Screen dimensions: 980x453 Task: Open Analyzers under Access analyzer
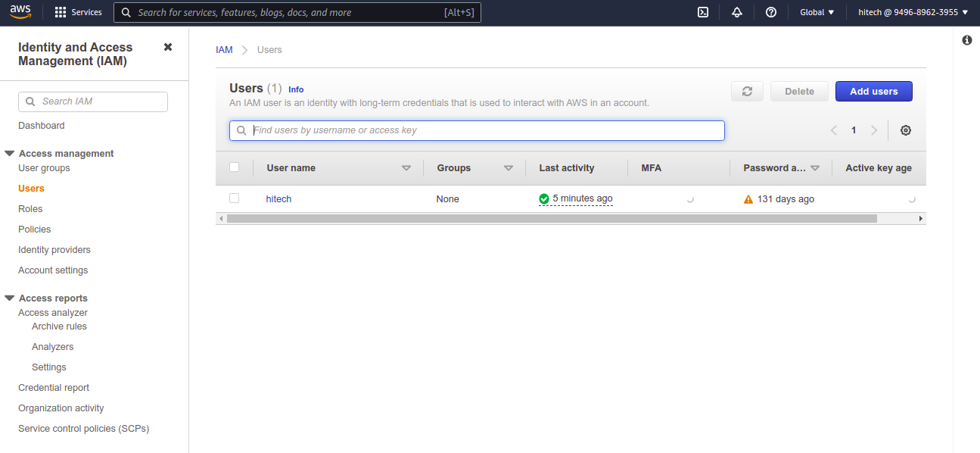53,347
